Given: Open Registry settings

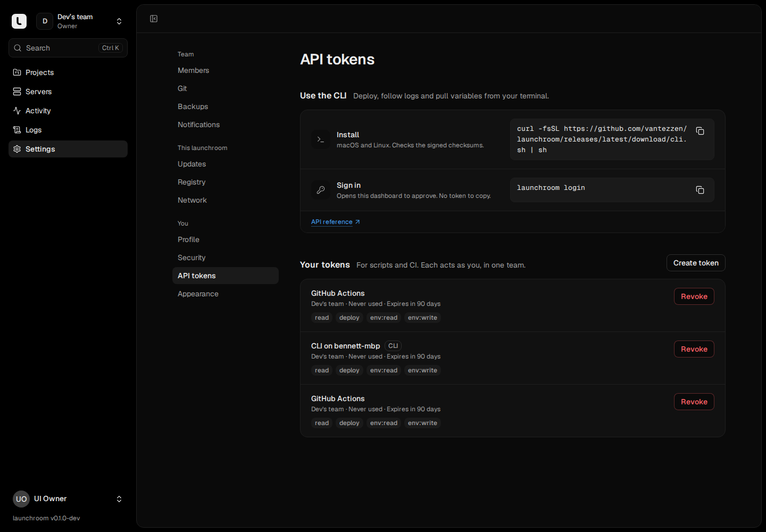Looking at the screenshot, I should pyautogui.click(x=226, y=182).
